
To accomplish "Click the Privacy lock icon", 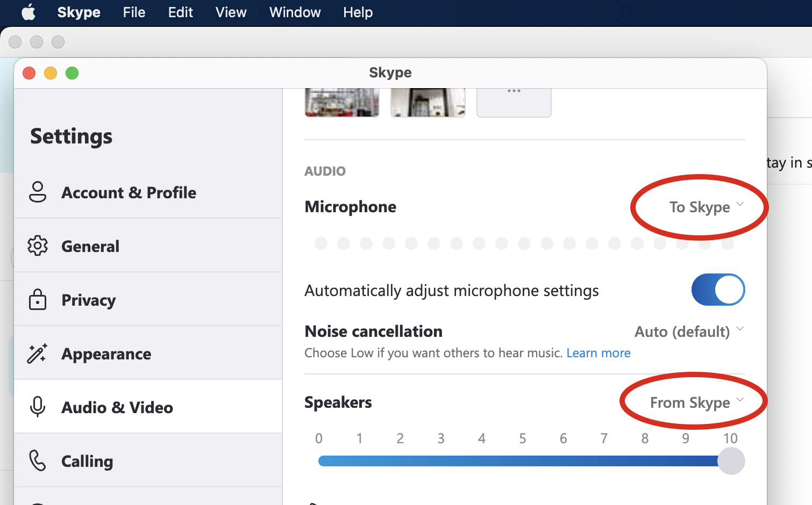I will (38, 300).
